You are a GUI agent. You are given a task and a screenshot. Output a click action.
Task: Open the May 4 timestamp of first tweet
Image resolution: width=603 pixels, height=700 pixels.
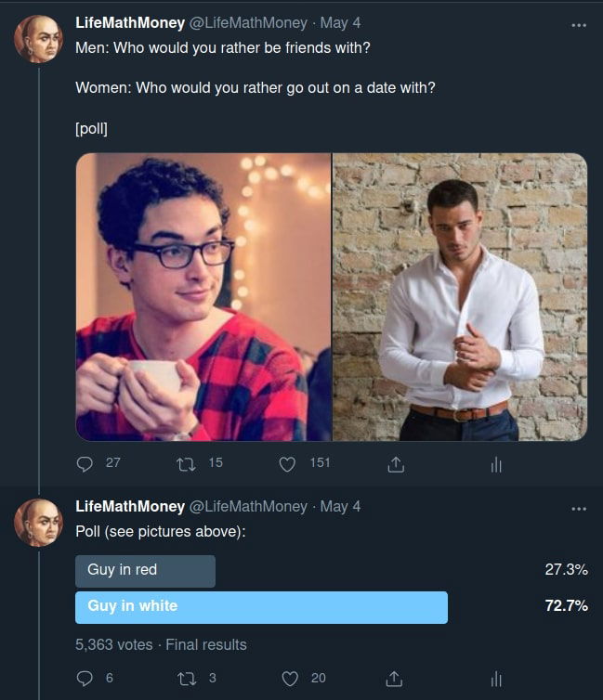tap(340, 23)
